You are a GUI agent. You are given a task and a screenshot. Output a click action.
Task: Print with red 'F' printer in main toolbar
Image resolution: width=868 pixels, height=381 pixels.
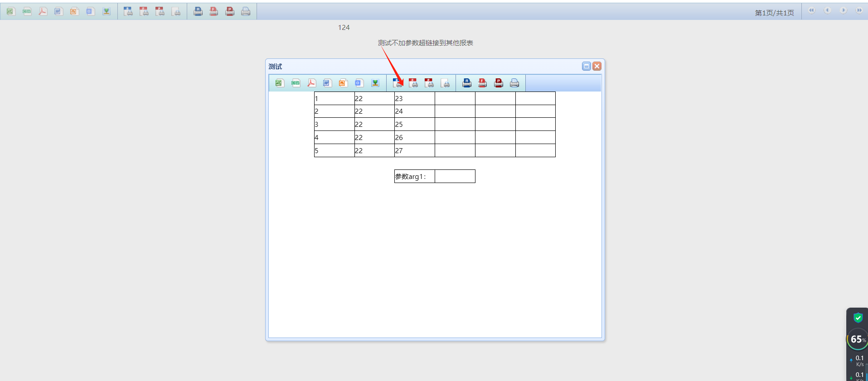click(214, 11)
